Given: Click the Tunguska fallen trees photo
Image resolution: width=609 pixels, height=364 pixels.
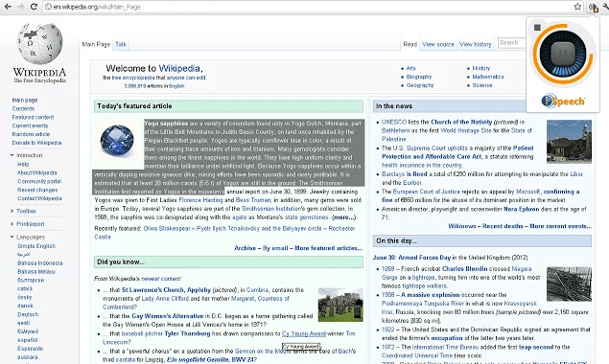Looking at the screenshot, I should click(x=569, y=284).
